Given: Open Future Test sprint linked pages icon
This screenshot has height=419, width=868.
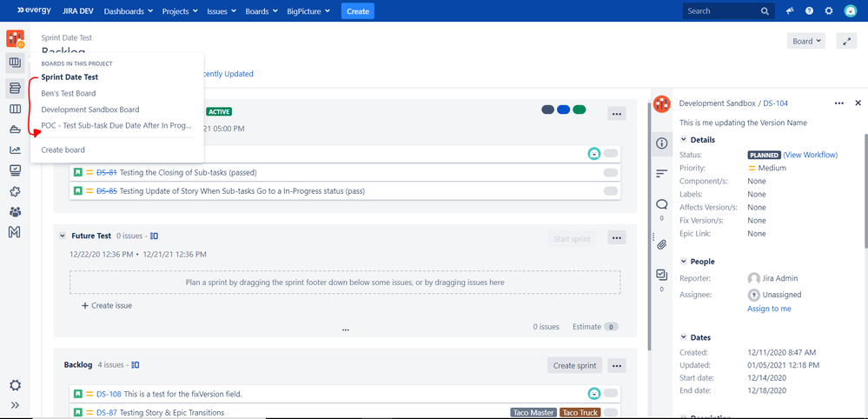Looking at the screenshot, I should tap(155, 236).
